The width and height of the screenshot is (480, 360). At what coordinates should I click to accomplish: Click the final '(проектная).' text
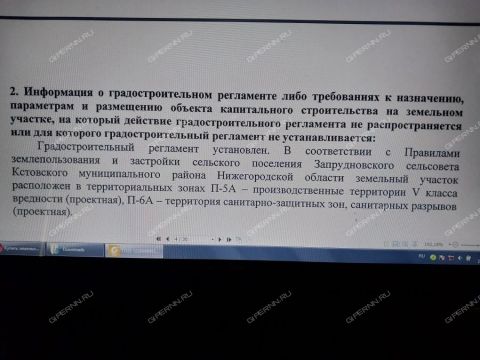(42, 212)
